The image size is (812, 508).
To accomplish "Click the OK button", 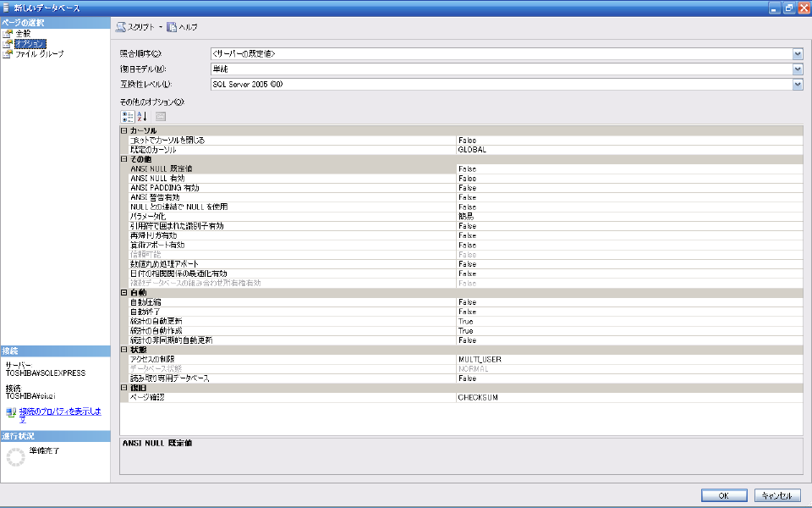I will coord(724,495).
